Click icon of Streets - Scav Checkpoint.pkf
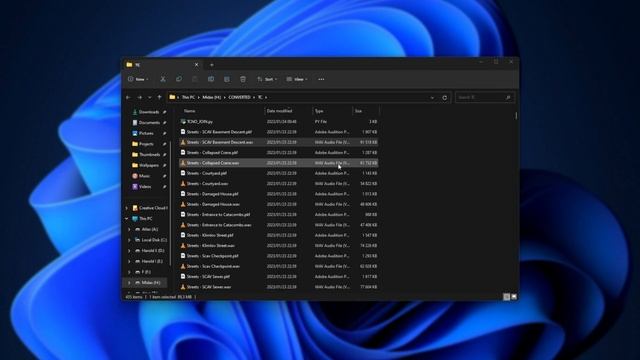This screenshot has height=360, width=640. pyautogui.click(x=183, y=256)
